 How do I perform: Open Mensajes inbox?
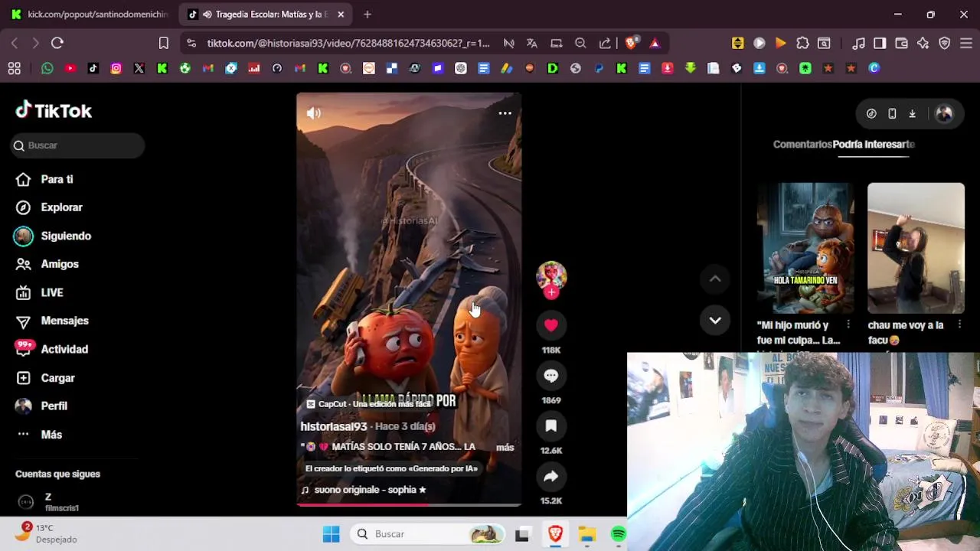point(64,321)
